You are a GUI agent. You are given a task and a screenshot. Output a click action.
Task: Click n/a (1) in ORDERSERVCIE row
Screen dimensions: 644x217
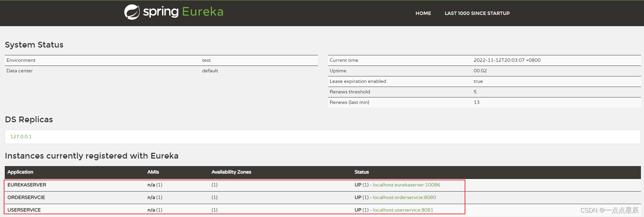pyautogui.click(x=155, y=197)
